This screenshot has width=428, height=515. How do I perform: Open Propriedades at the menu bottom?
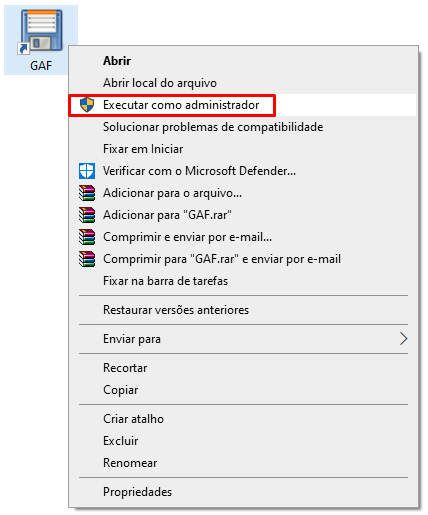pyautogui.click(x=243, y=492)
